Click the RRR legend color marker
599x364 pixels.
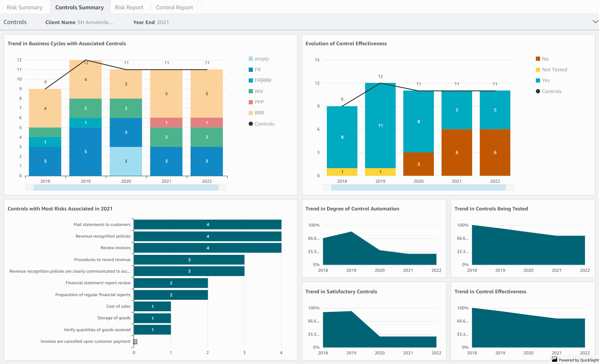(x=251, y=113)
